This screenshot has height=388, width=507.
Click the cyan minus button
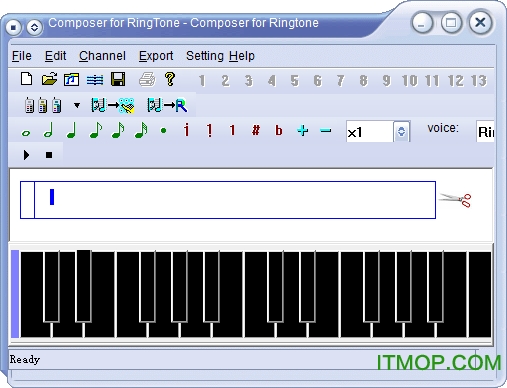[325, 131]
